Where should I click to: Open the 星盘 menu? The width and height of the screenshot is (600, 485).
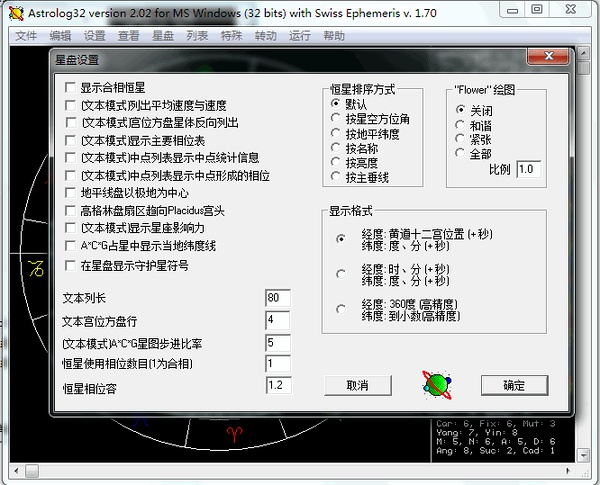click(x=162, y=35)
